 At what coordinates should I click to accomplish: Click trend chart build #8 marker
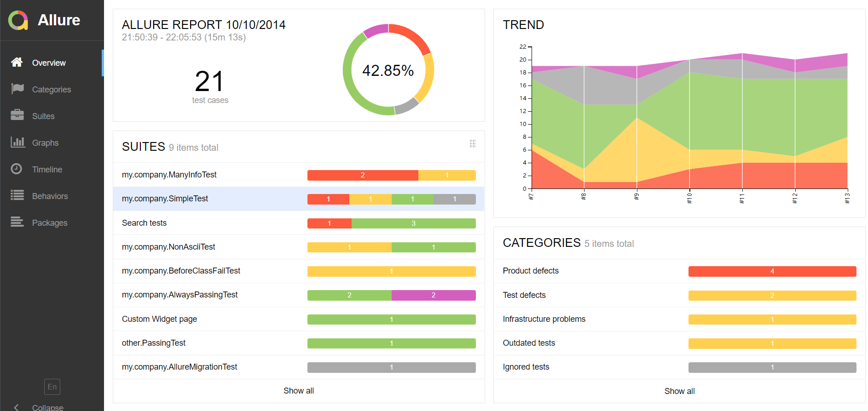[x=584, y=196]
